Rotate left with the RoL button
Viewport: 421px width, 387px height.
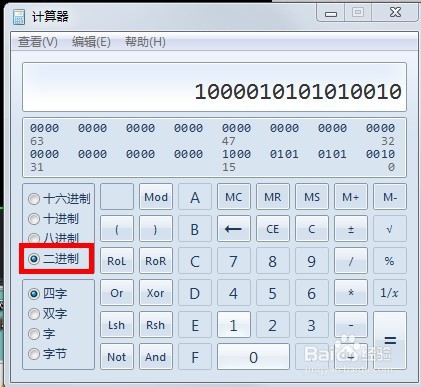coord(117,261)
